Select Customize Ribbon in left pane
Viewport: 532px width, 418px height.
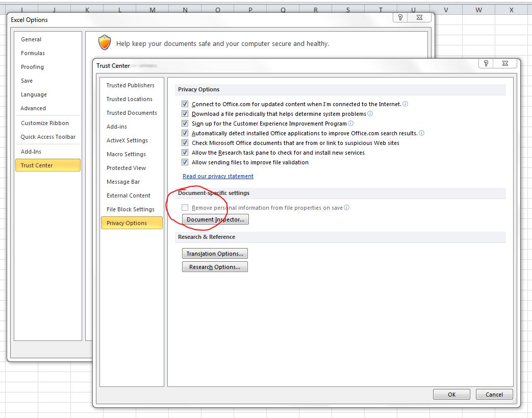pyautogui.click(x=44, y=123)
